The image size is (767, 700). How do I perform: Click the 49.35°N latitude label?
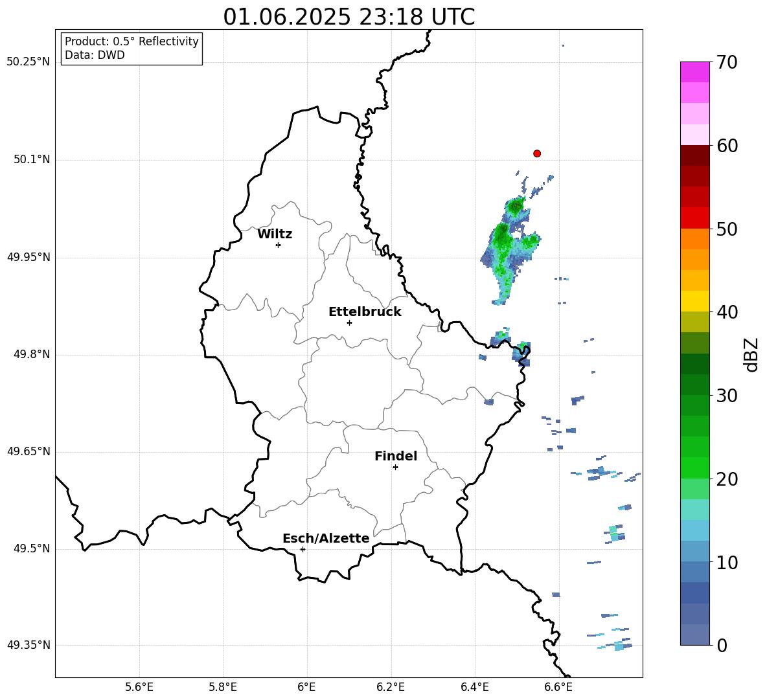pyautogui.click(x=29, y=645)
